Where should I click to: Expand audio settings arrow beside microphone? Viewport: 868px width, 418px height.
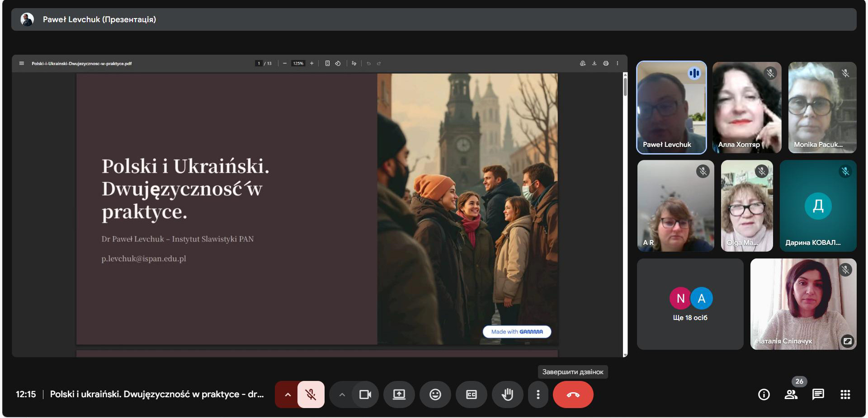coord(288,395)
